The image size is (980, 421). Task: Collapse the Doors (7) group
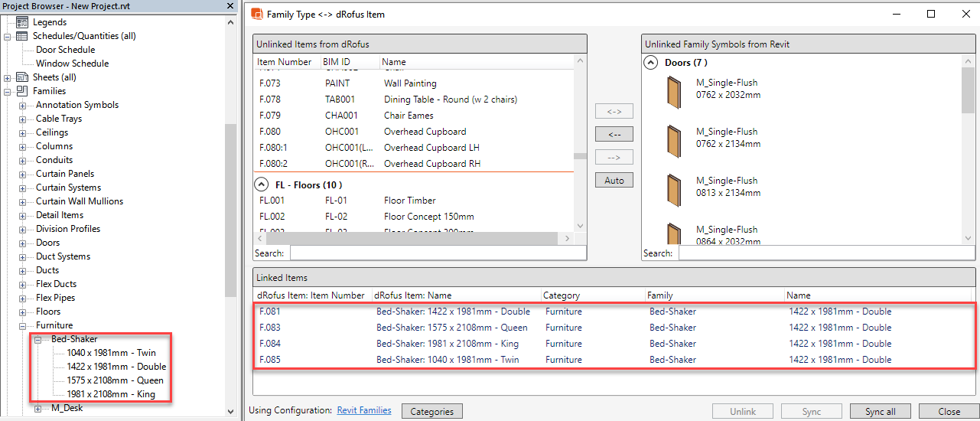tap(650, 63)
